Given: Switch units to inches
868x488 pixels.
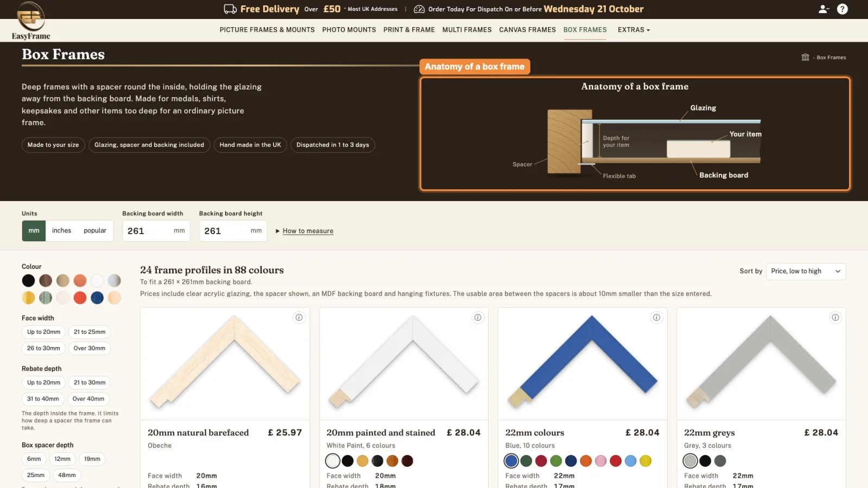Looking at the screenshot, I should click(61, 230).
